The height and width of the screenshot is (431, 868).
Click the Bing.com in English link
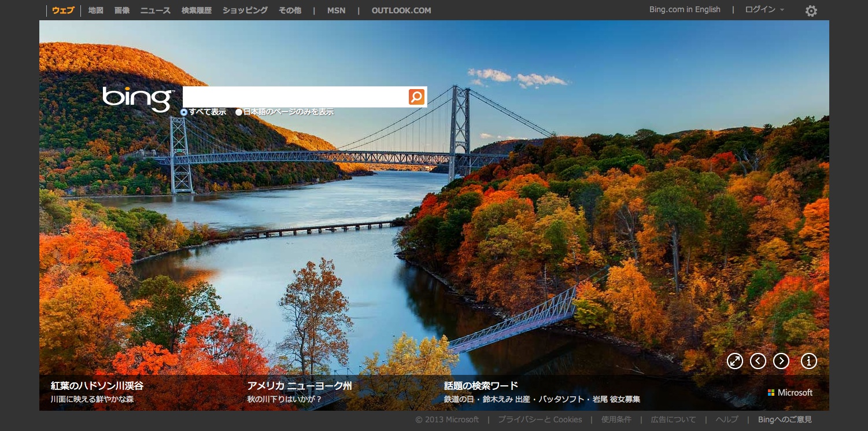[x=685, y=10]
